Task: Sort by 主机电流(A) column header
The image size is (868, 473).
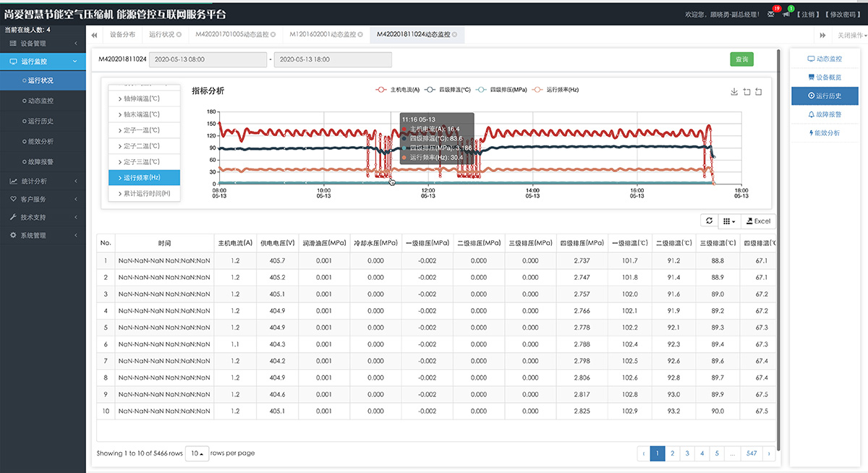Action: tap(235, 243)
